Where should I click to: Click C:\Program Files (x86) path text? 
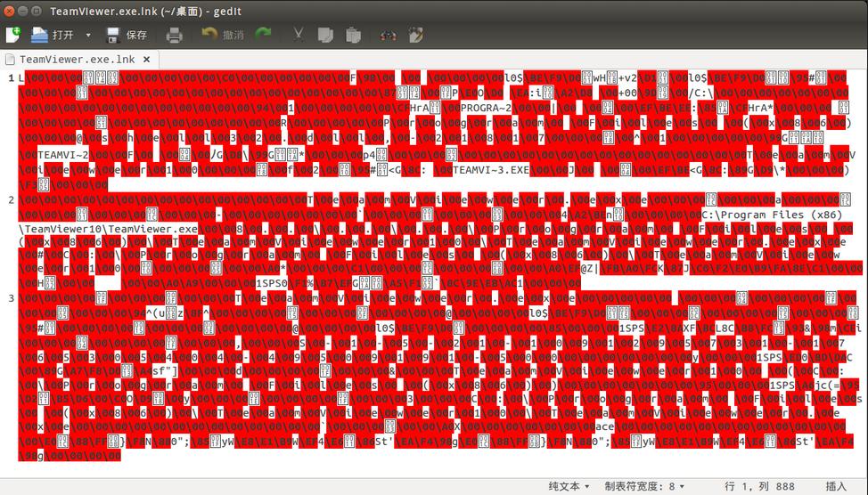click(x=773, y=215)
